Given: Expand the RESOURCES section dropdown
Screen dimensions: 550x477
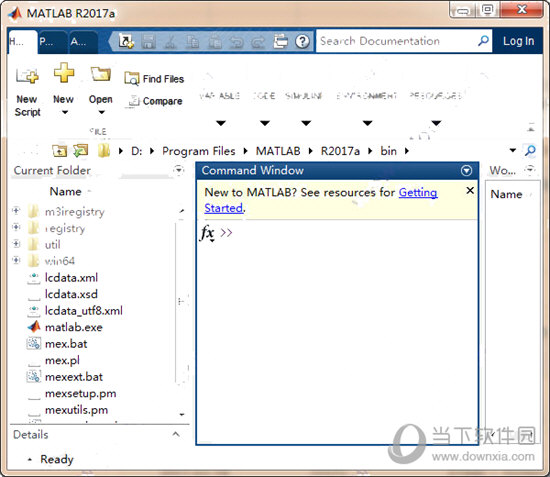Looking at the screenshot, I should (436, 123).
